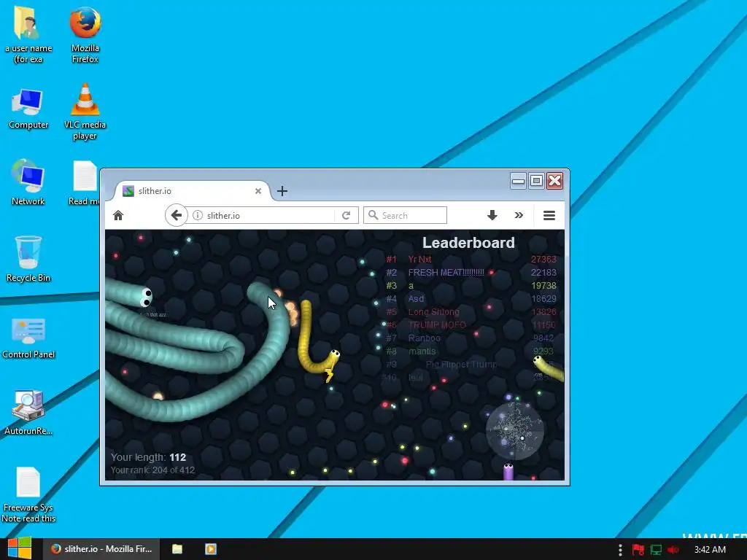Click leaderboard entry Yr Nxt

(419, 260)
